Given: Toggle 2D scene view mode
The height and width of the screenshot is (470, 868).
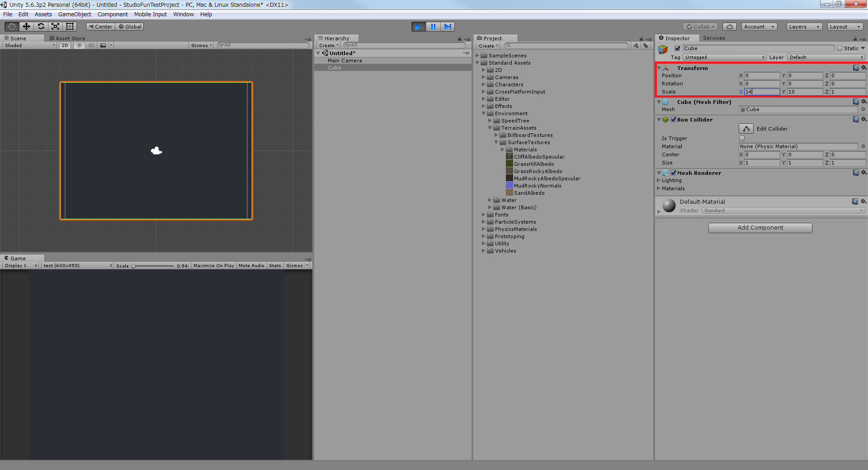Looking at the screenshot, I should click(65, 45).
